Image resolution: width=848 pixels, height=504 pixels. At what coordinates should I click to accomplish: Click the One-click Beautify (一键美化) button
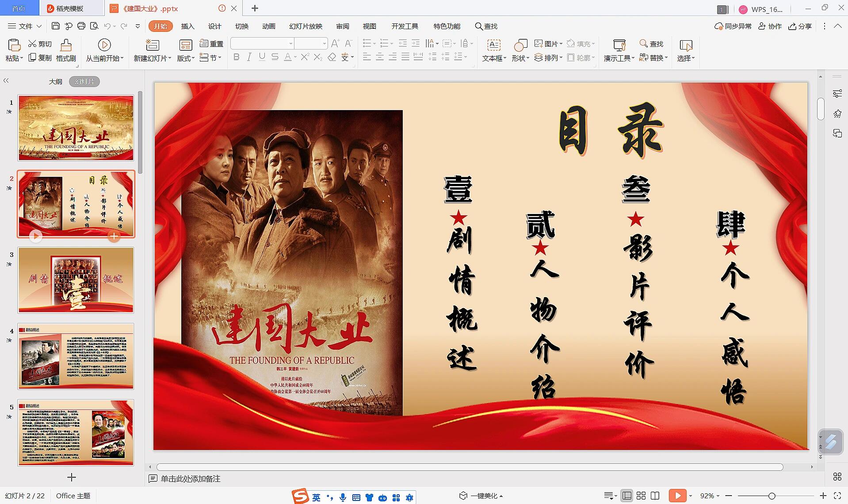coord(481,496)
